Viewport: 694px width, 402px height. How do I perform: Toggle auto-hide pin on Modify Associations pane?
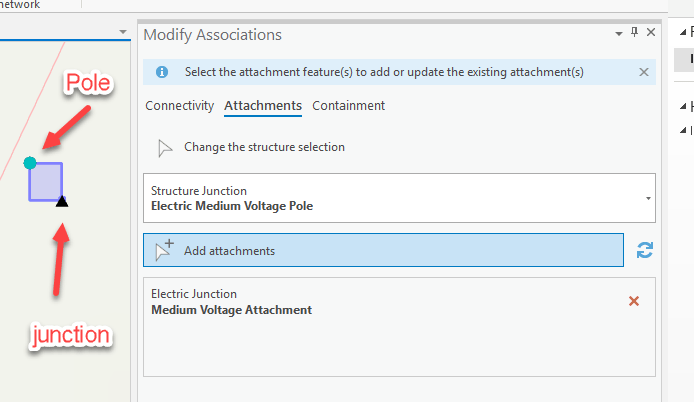tap(634, 33)
